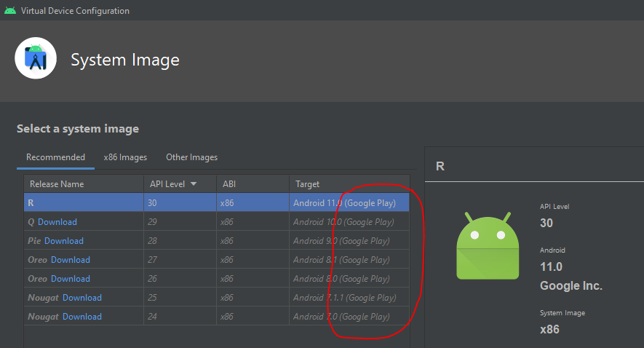Click the R heading in details panel

point(440,166)
